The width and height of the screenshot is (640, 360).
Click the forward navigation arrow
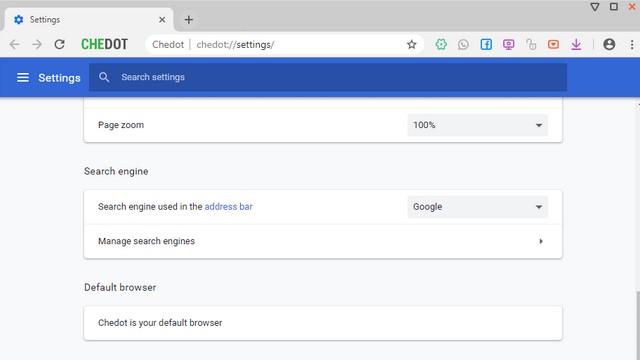click(x=37, y=44)
